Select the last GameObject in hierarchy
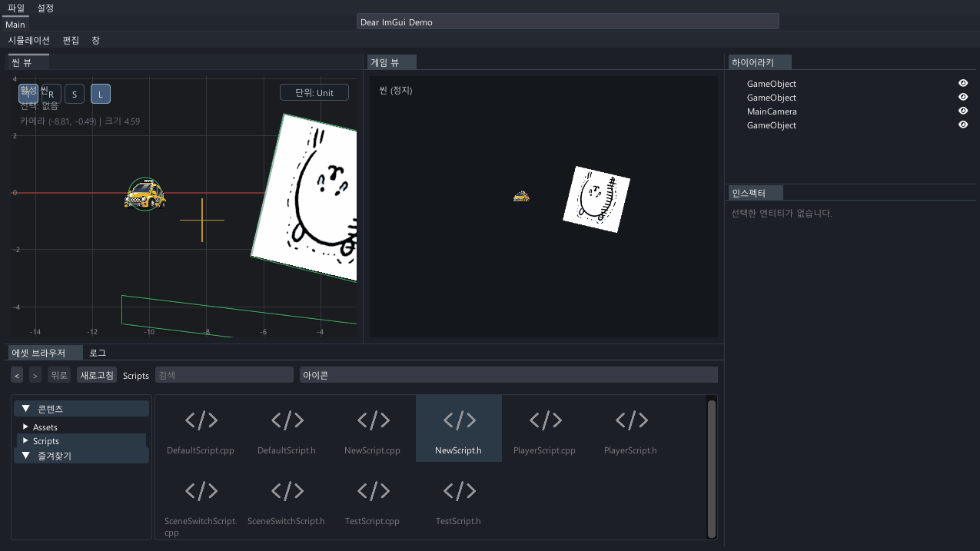Image resolution: width=980 pixels, height=551 pixels. (x=772, y=125)
